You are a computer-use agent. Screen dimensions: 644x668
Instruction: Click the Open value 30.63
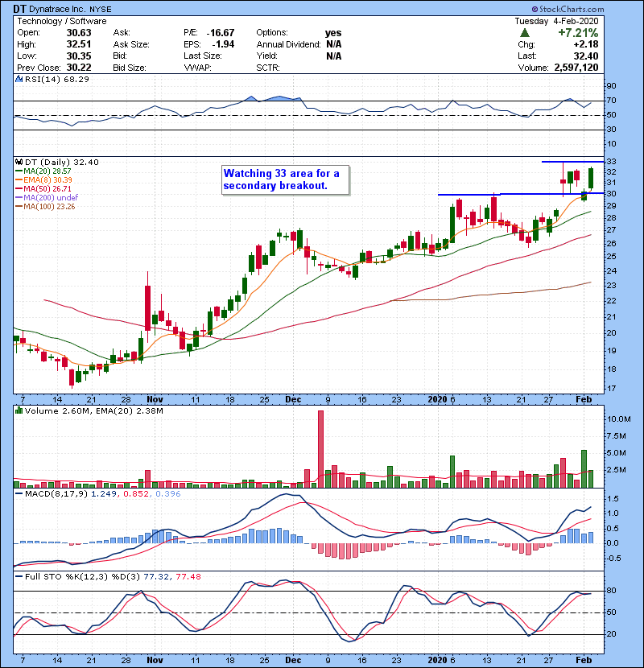(x=79, y=33)
